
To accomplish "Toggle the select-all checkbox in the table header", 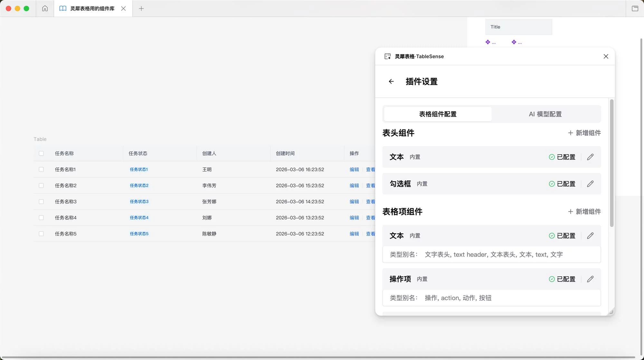I will click(42, 153).
